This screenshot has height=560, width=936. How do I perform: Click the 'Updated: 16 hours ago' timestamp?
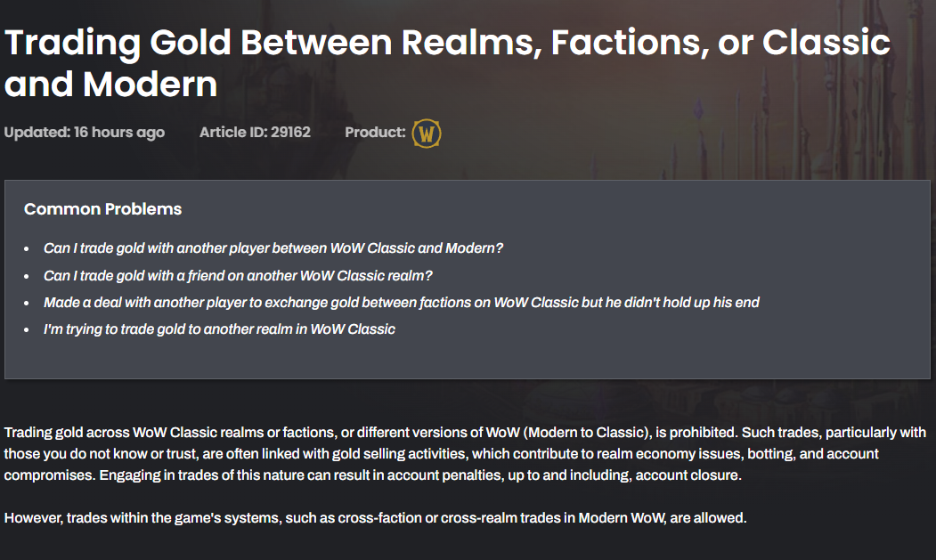pos(85,133)
